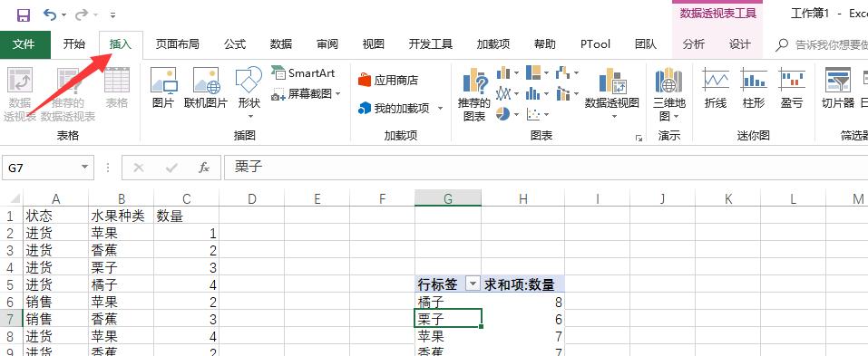The width and height of the screenshot is (868, 356).
Task: Click the formula bar containing 栗子
Action: 545,167
